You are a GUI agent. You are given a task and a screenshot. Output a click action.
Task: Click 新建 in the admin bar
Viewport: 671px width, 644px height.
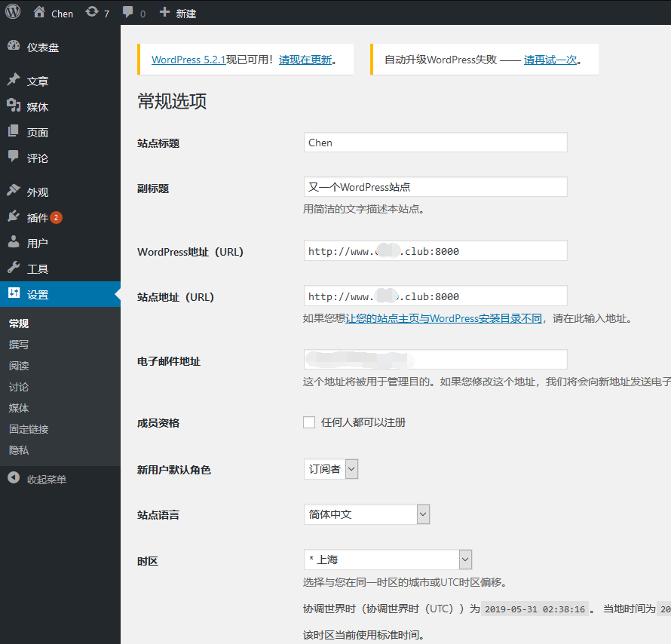186,14
